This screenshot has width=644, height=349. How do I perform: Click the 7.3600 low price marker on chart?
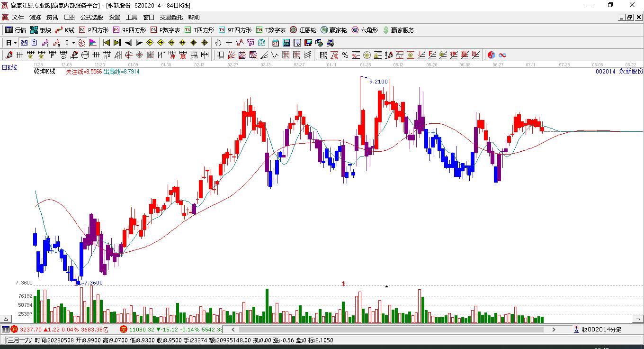tap(93, 283)
